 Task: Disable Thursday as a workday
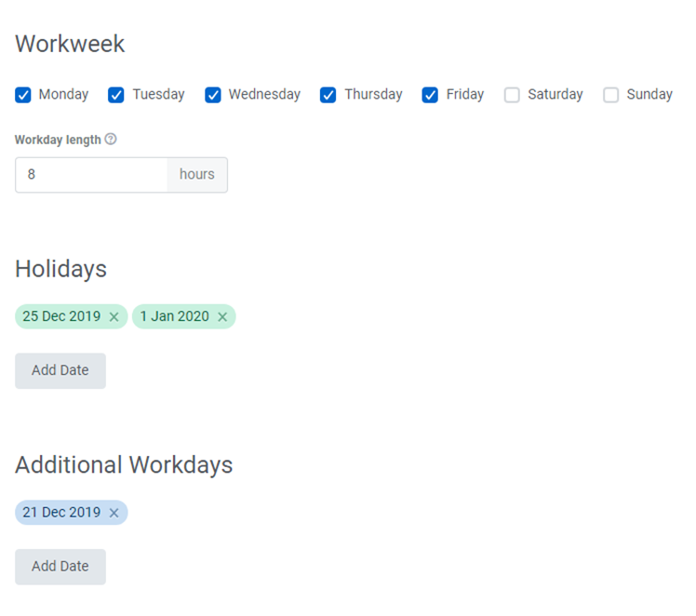pos(328,95)
